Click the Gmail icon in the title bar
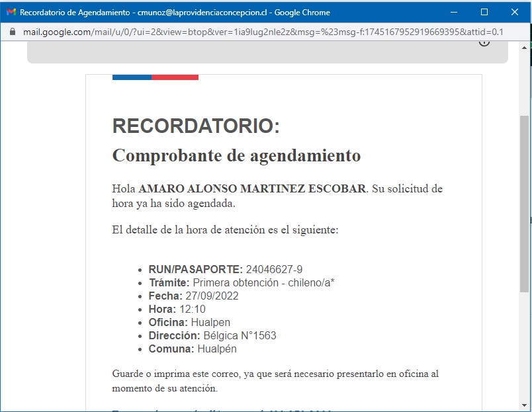This screenshot has height=412, width=532. (x=11, y=12)
